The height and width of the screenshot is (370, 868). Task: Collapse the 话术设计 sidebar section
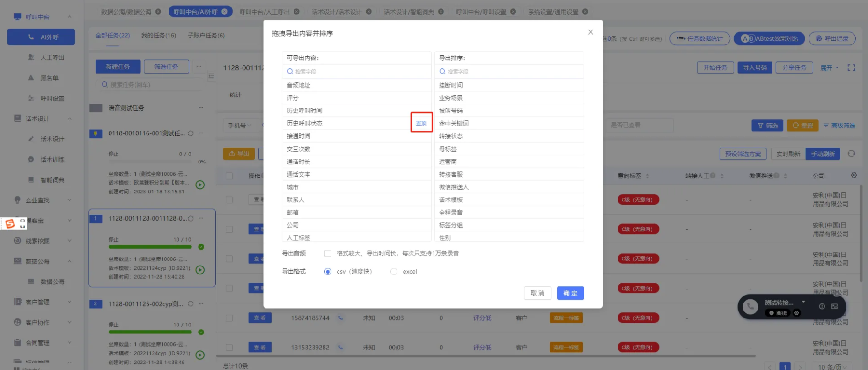[x=70, y=118]
